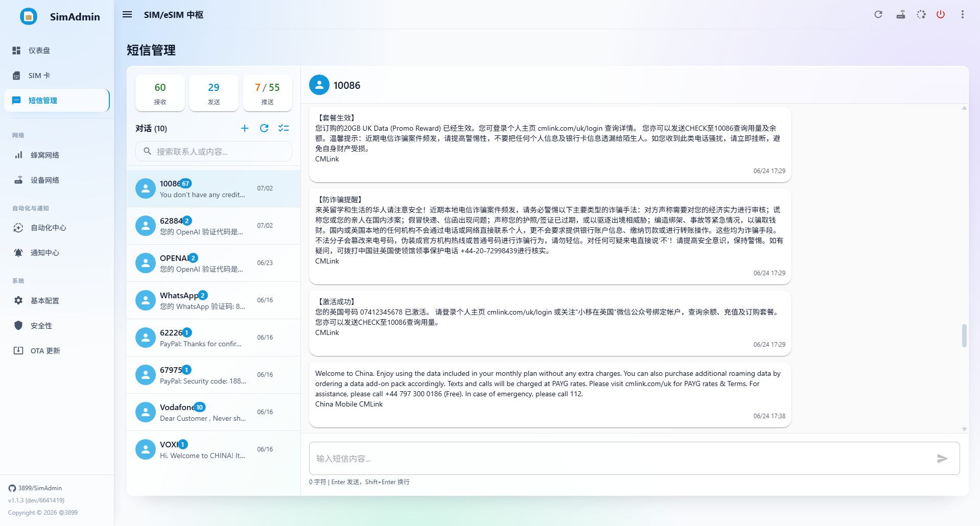Click the 60 接收 stats card
980x526 pixels.
160,93
